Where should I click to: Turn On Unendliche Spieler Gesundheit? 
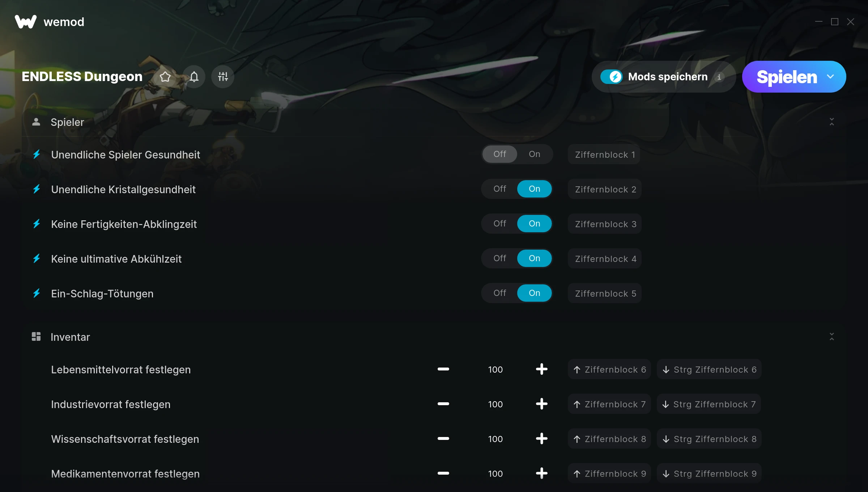click(535, 154)
